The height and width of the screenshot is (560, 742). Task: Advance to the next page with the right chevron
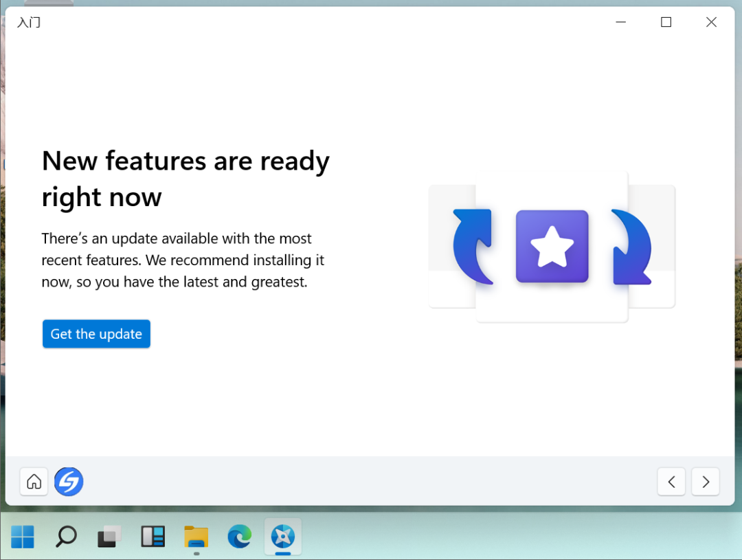click(705, 482)
